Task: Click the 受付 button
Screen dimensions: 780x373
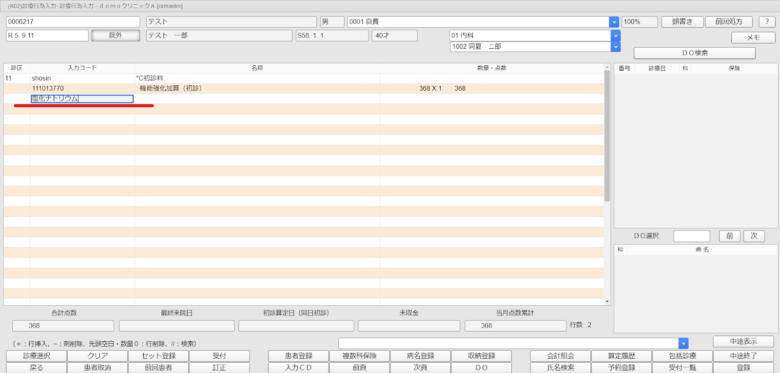Action: point(219,356)
